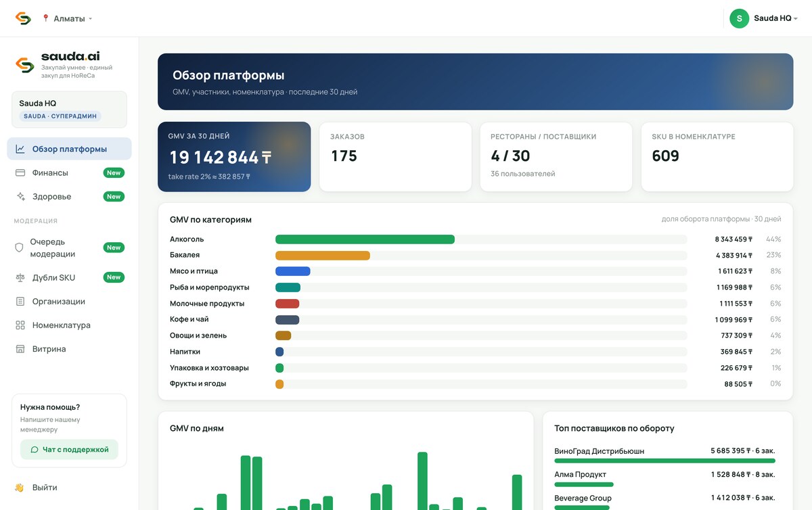This screenshot has width=812, height=510.
Task: Click the scales icon beside Дубли SKU
Action: pyautogui.click(x=20, y=277)
